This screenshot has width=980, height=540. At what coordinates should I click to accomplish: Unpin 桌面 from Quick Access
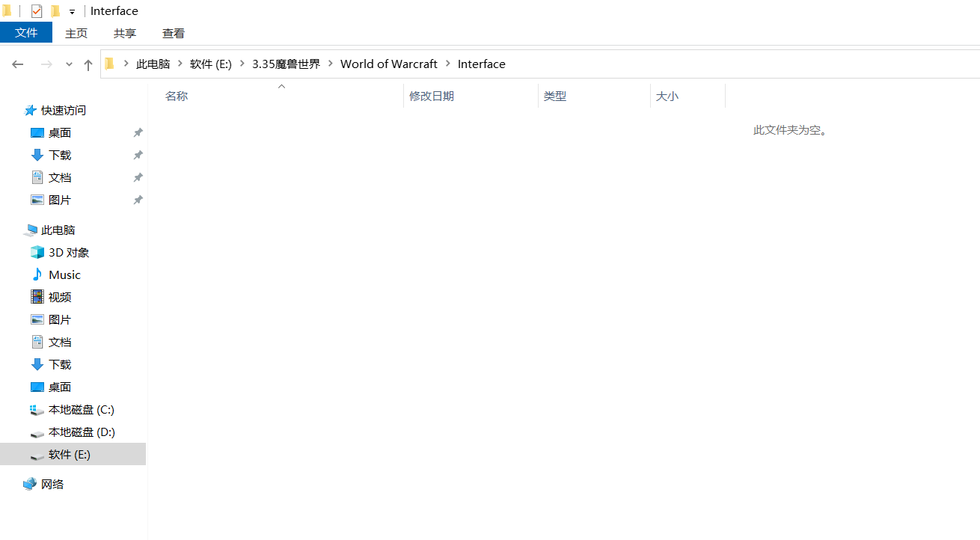point(138,132)
